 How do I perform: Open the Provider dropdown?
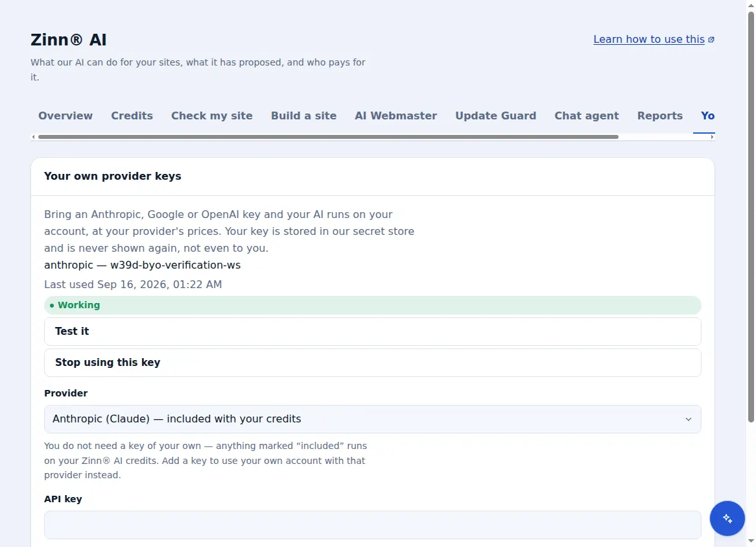point(372,419)
